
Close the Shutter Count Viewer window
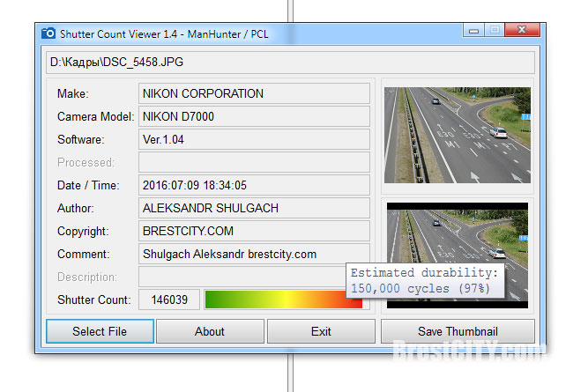522,30
